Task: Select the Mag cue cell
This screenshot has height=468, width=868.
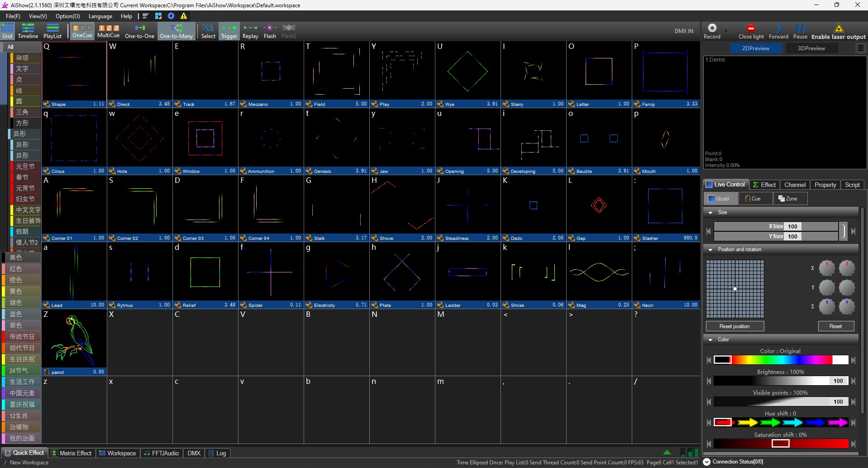Action: pyautogui.click(x=599, y=275)
